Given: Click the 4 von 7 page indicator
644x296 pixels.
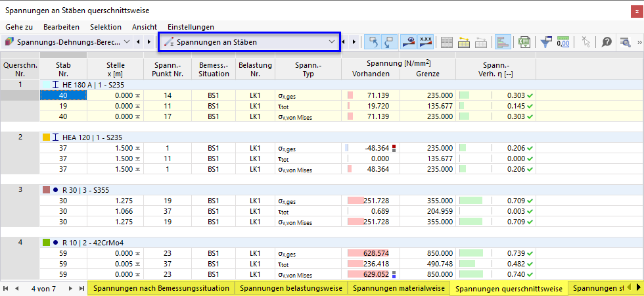Looking at the screenshot, I should [x=44, y=289].
